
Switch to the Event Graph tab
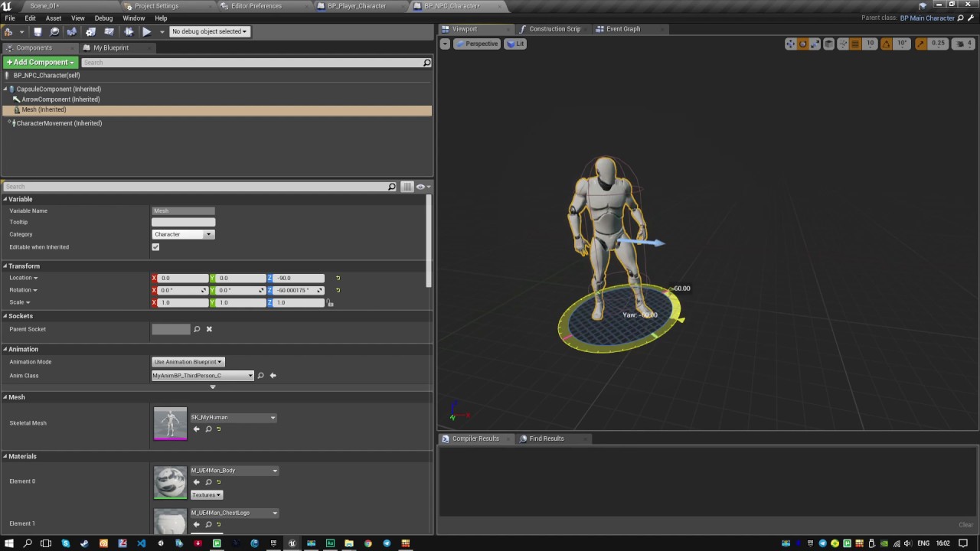pyautogui.click(x=623, y=29)
